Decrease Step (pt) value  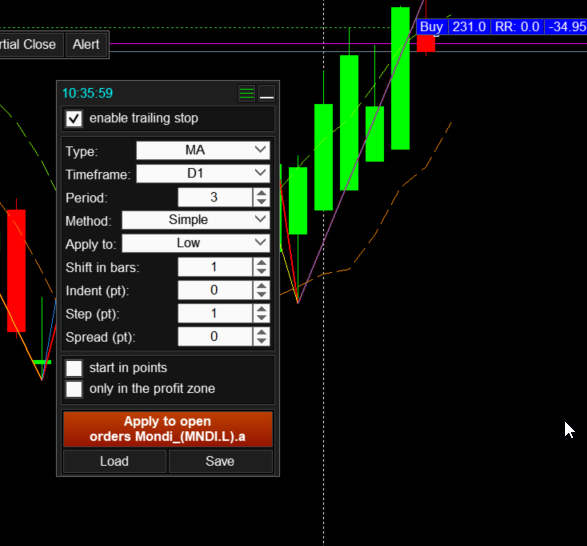(261, 318)
